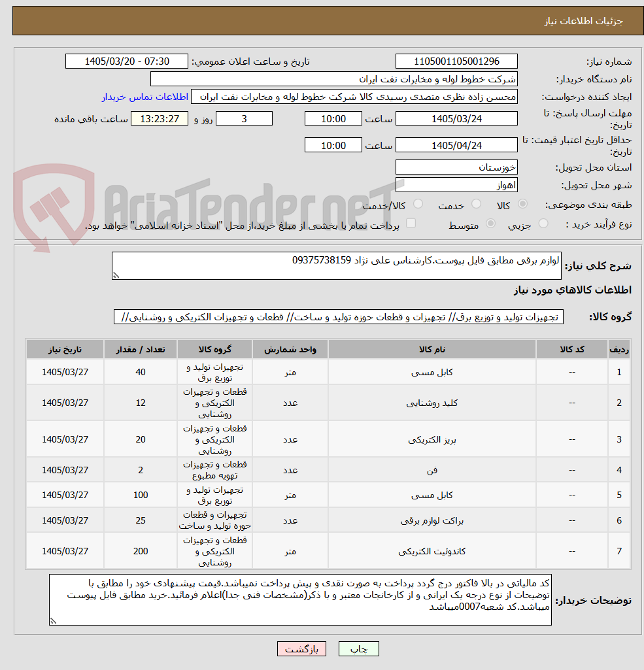Click تجهیزات و قطعات حوزه تولید group cell
The width and height of the screenshot is (644, 670).
tap(214, 520)
